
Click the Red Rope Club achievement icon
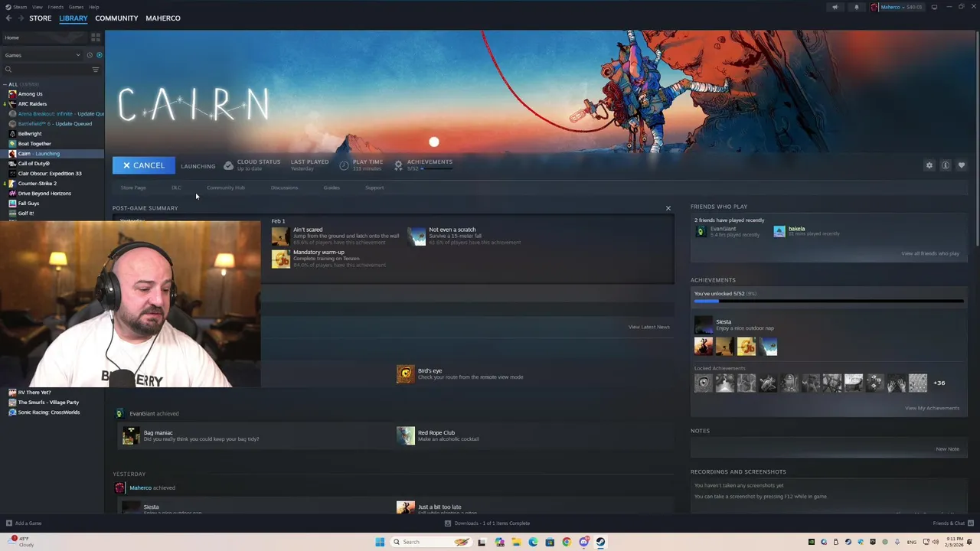click(405, 435)
